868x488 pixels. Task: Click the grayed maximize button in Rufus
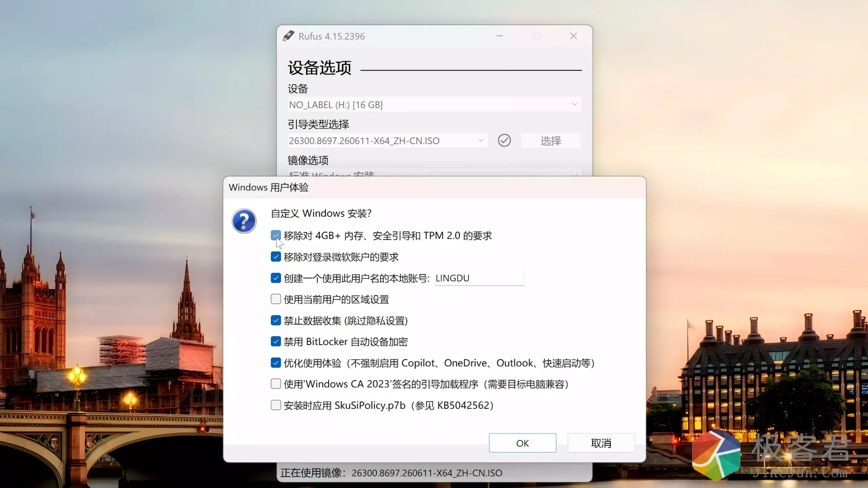tap(536, 36)
